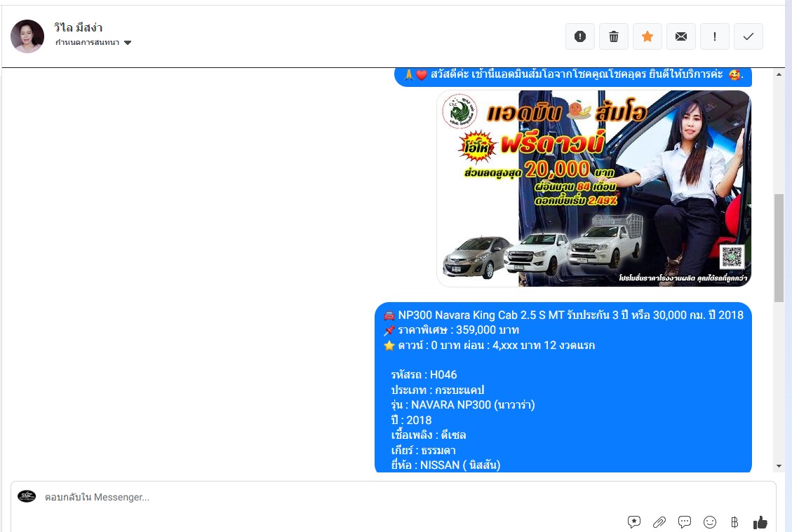Mark as unread with the envelope icon
Image resolution: width=792 pixels, height=532 pixels.
(681, 36)
